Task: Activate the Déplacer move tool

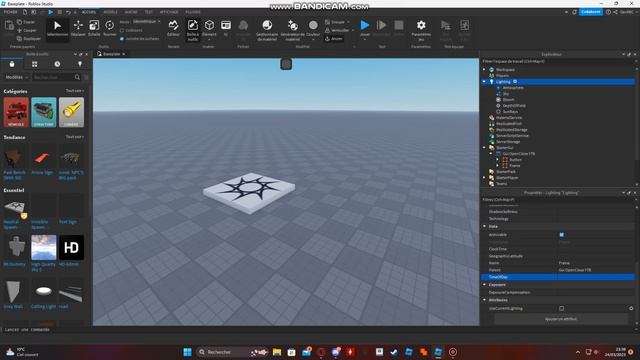Action: 78,28
